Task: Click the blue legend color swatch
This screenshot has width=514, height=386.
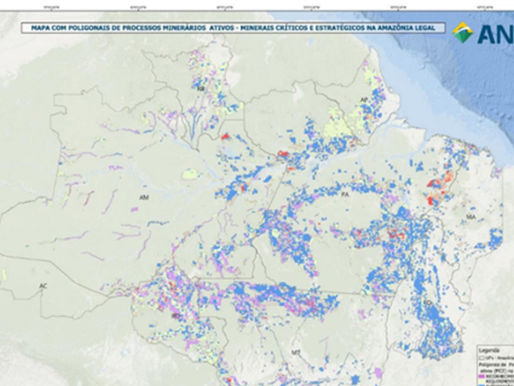Action: tap(482, 385)
